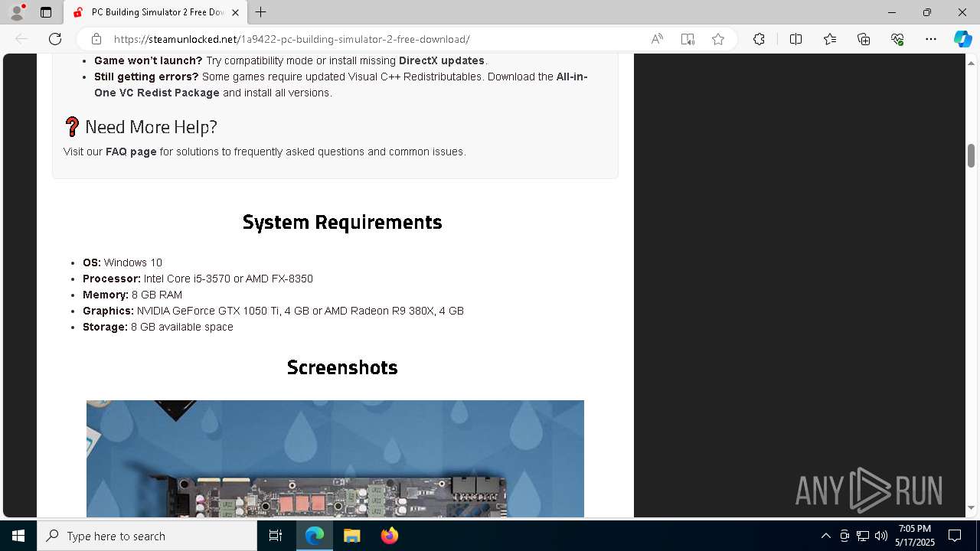Image resolution: width=980 pixels, height=551 pixels.
Task: View site information lock icon
Action: [x=96, y=39]
